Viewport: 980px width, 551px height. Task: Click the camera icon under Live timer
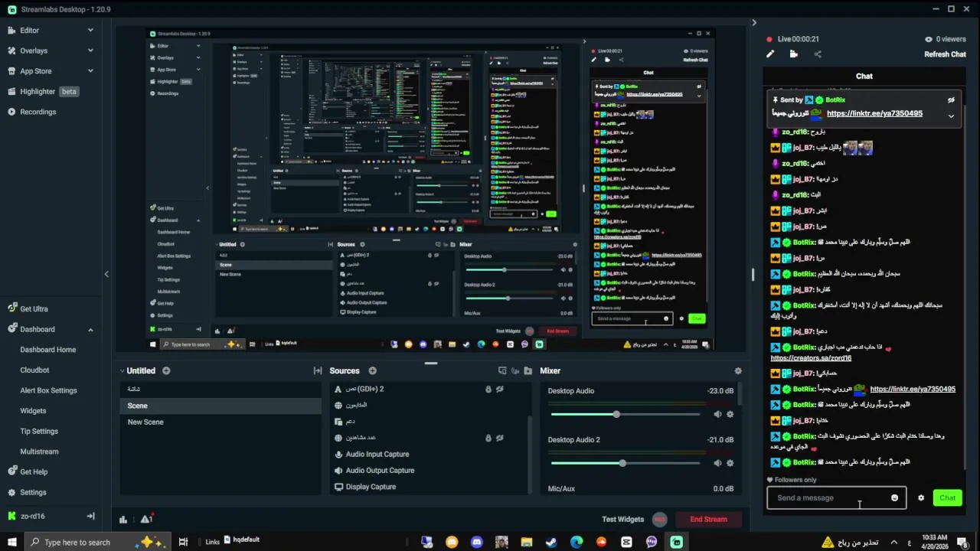793,54
